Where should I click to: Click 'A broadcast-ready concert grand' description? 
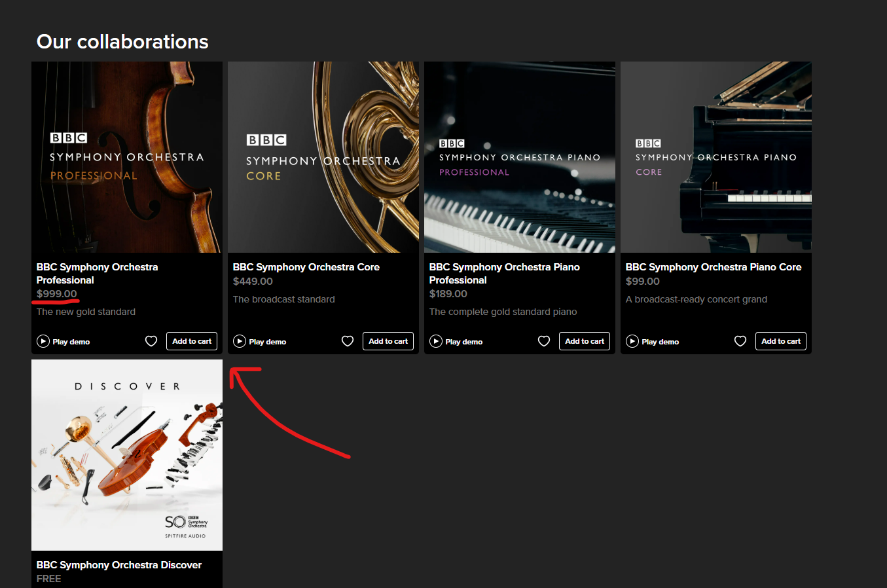(x=697, y=299)
